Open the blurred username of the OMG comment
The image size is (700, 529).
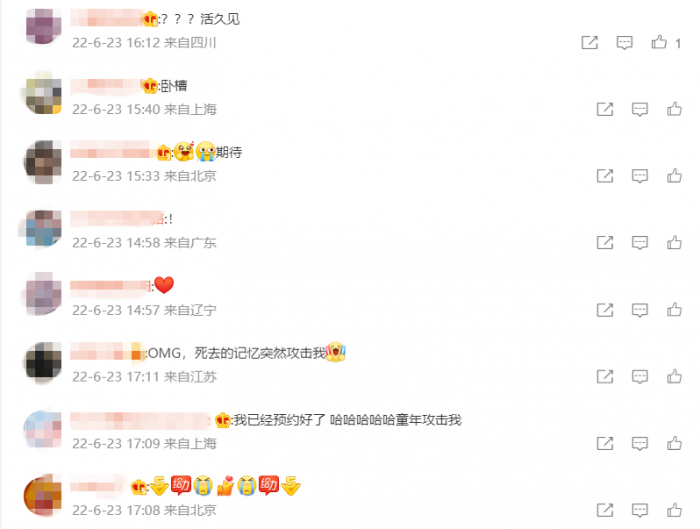click(x=107, y=352)
